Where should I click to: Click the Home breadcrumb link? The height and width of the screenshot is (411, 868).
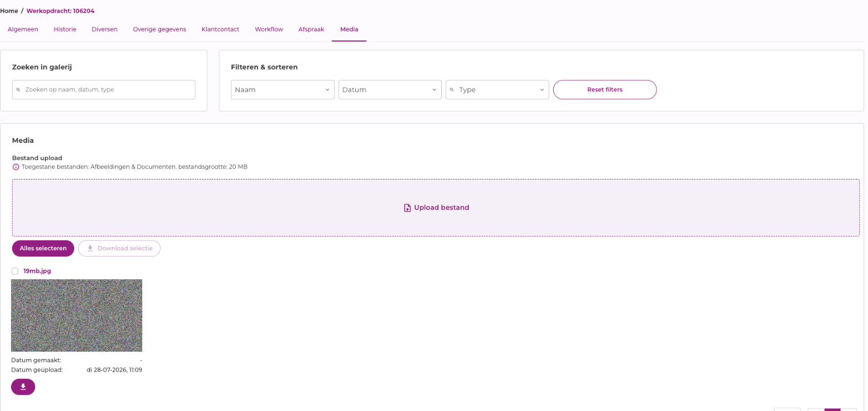coord(9,11)
